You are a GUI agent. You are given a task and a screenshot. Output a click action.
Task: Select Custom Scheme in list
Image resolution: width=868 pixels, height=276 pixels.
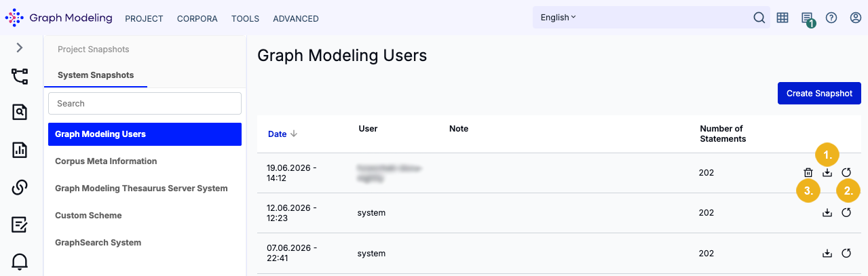click(x=88, y=216)
